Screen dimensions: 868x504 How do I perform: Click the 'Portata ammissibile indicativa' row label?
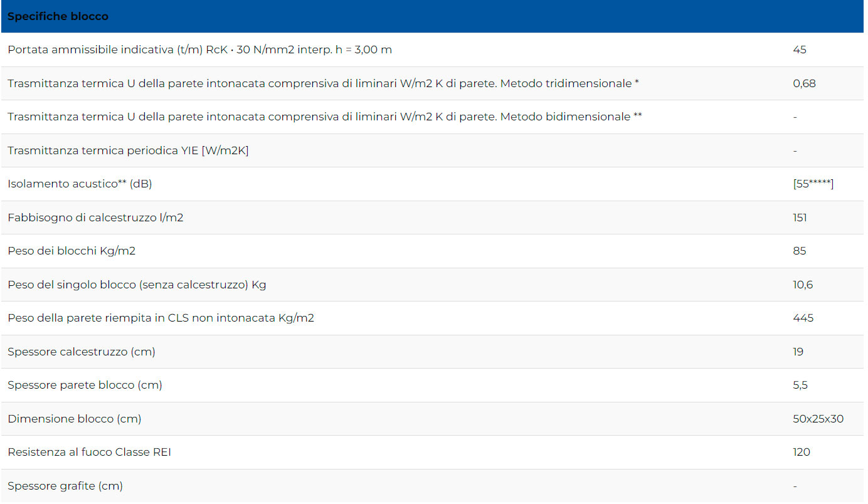[199, 50]
